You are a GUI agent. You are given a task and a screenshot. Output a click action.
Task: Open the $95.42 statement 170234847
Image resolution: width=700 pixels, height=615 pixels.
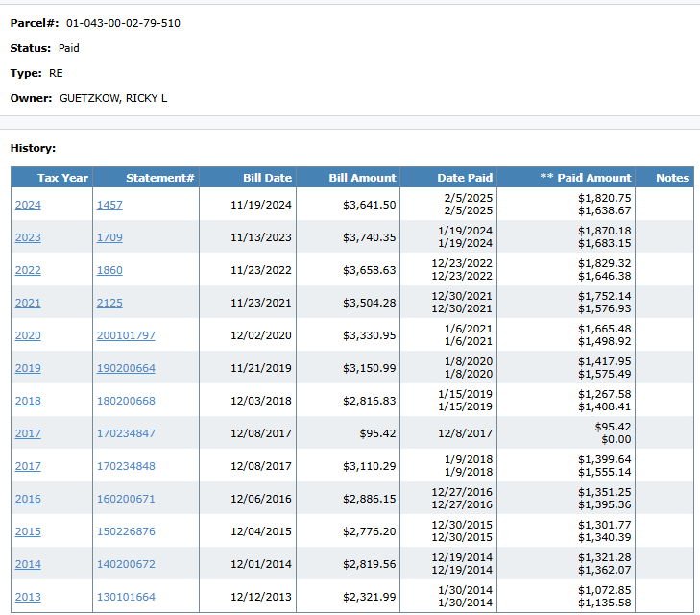tap(126, 433)
